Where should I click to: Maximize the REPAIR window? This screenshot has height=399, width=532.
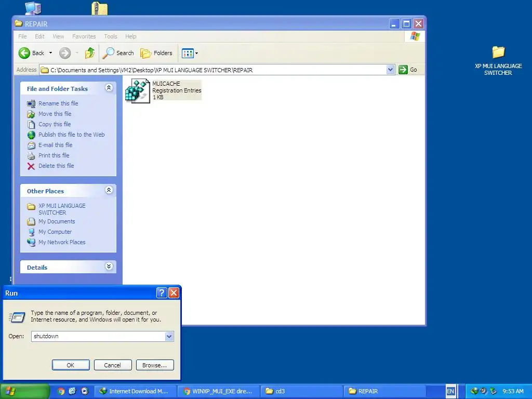[406, 24]
